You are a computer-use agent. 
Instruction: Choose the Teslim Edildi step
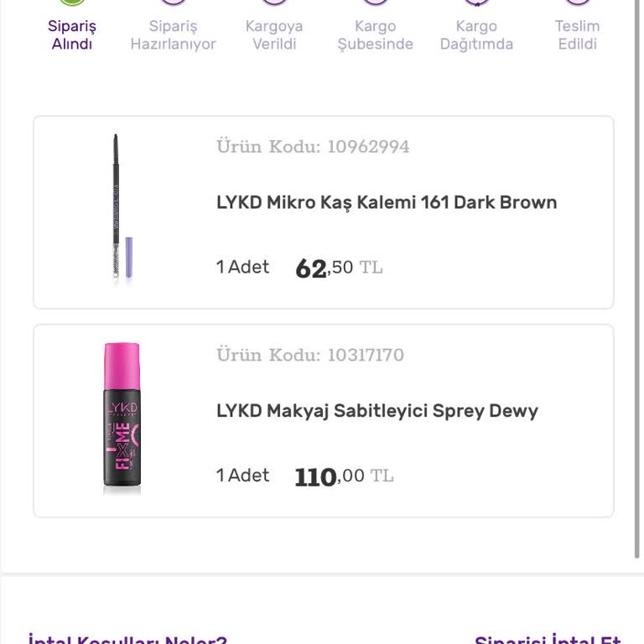pos(577,35)
